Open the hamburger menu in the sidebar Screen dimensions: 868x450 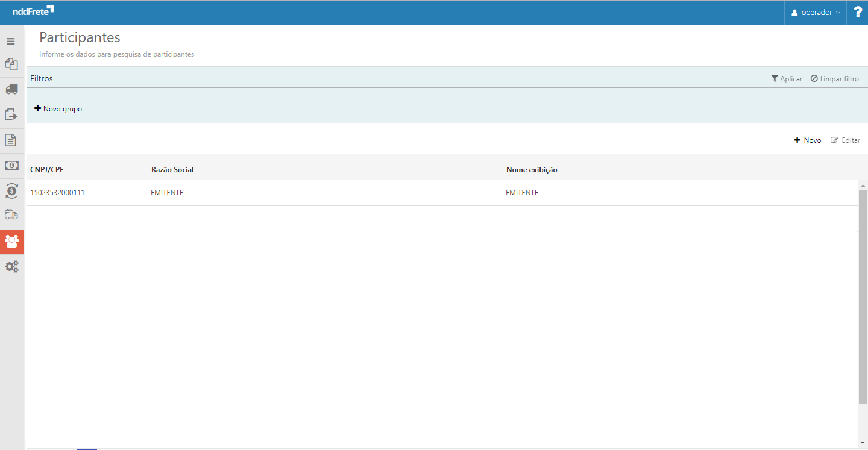click(x=11, y=41)
